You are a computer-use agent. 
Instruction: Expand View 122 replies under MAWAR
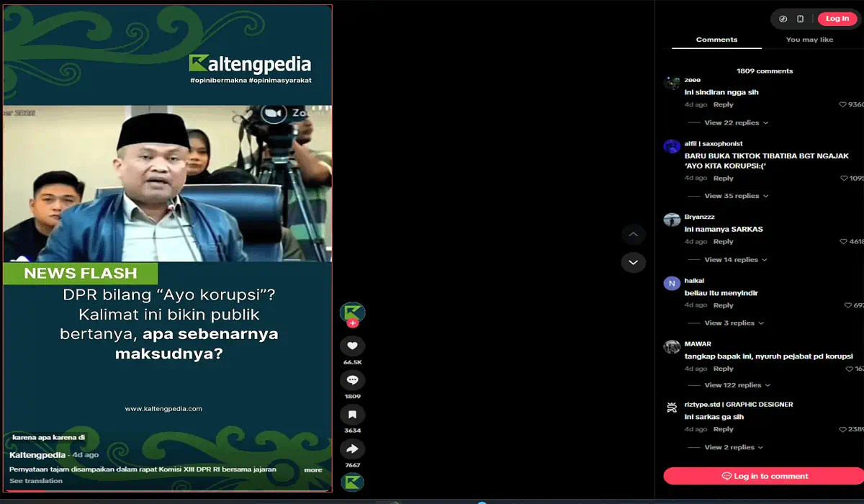pyautogui.click(x=737, y=385)
